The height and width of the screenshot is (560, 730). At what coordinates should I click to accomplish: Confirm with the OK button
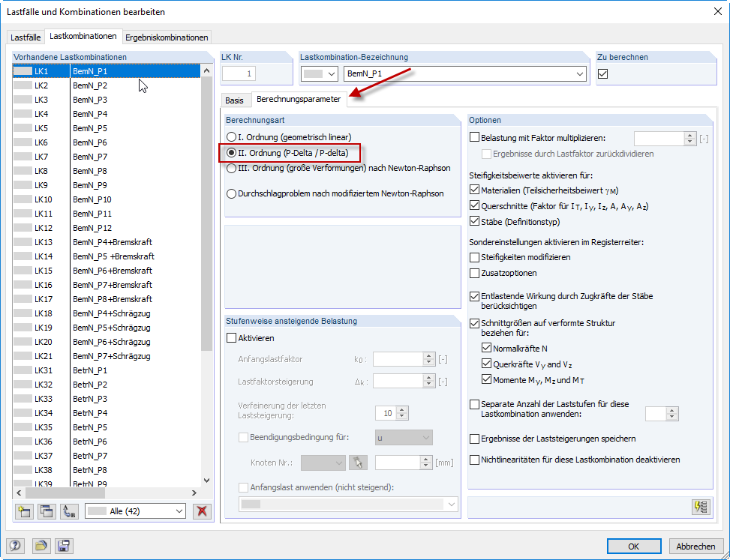click(x=634, y=546)
